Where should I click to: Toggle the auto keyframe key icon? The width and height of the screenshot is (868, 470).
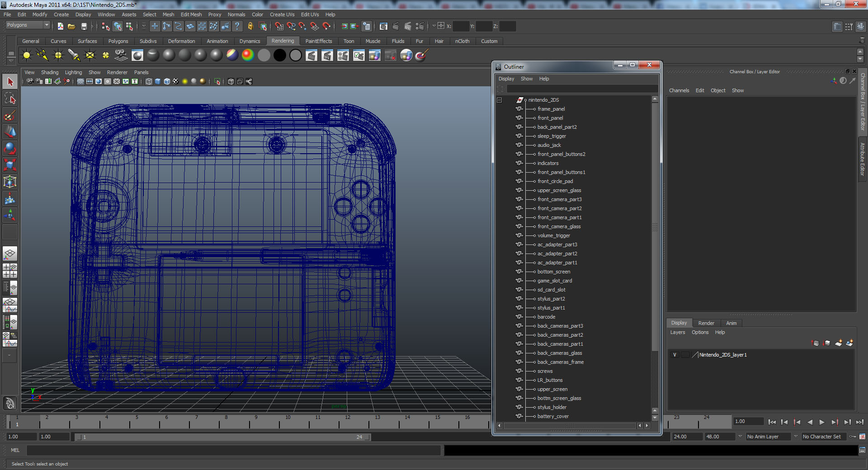pos(853,437)
